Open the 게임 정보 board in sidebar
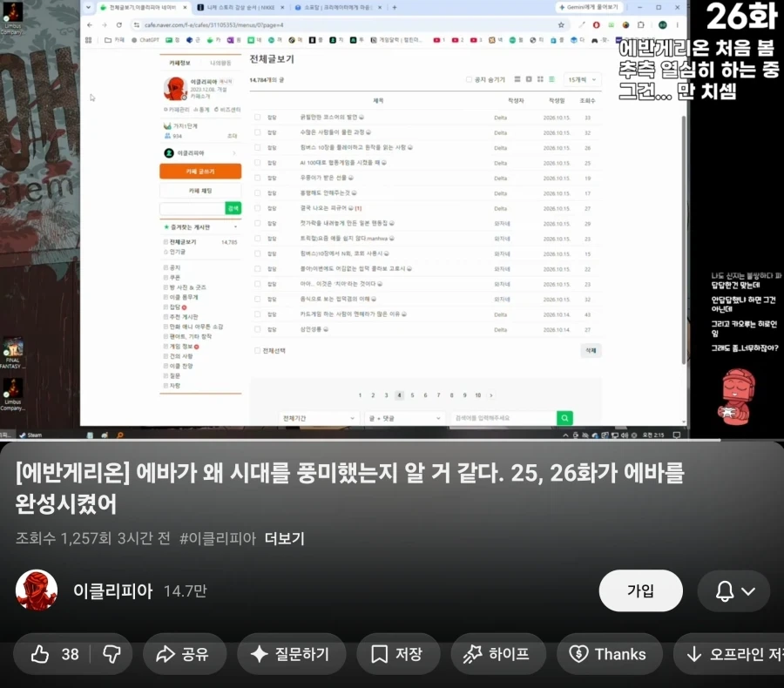The height and width of the screenshot is (688, 784). coord(181,346)
